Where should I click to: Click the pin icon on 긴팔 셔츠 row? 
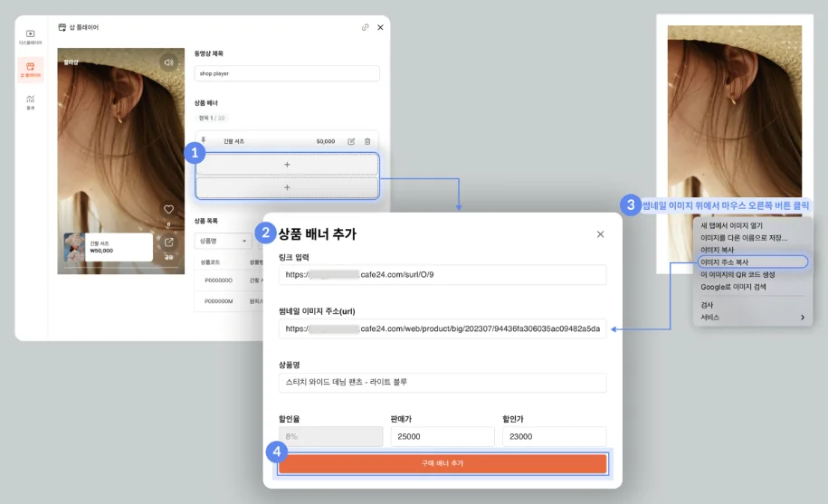point(204,140)
